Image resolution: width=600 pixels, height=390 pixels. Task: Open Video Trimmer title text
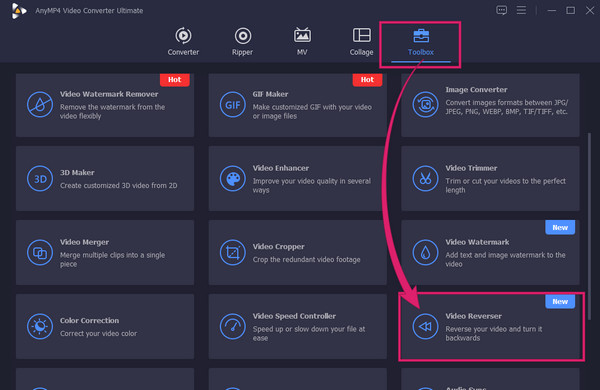471,168
